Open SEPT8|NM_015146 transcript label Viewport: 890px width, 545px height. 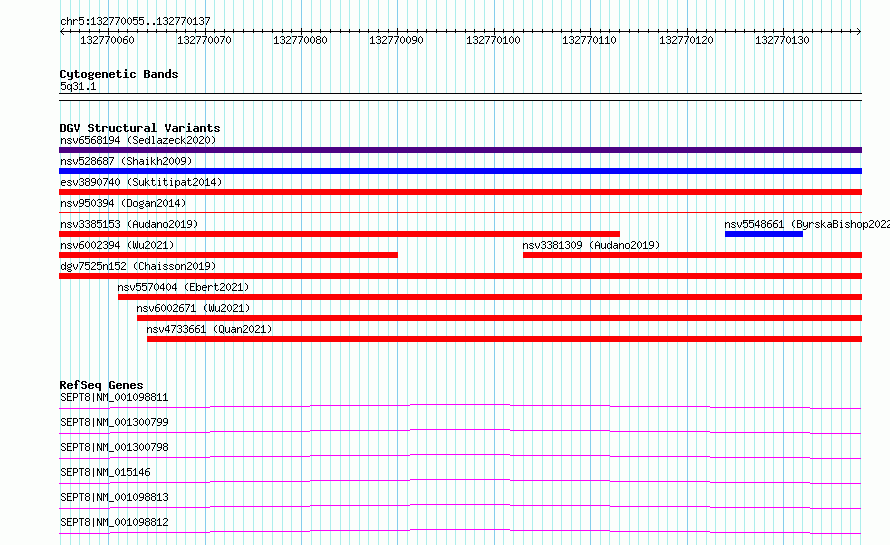pos(106,472)
